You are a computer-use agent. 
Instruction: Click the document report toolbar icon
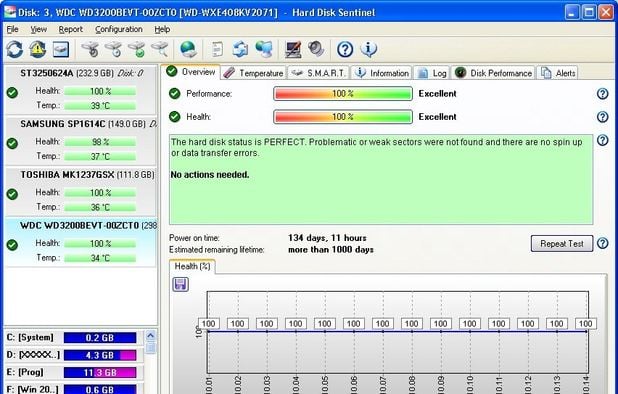[217, 49]
